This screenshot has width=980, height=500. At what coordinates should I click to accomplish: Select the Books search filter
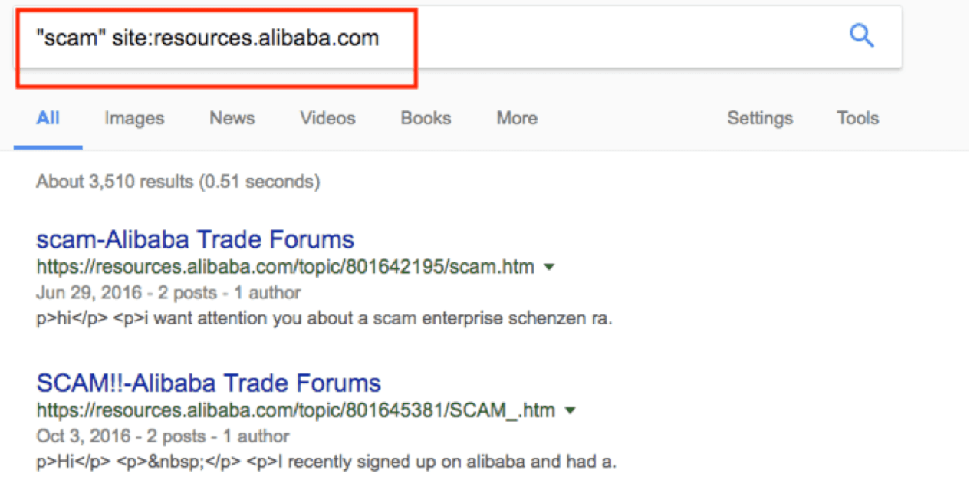tap(425, 118)
